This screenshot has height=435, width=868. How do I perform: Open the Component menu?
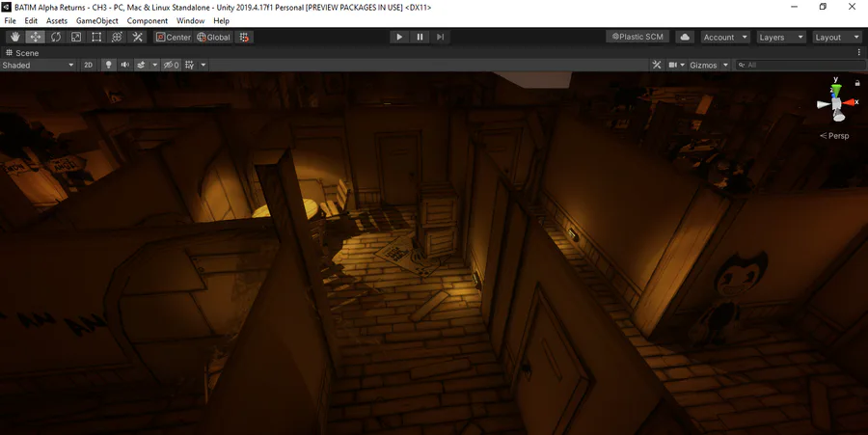click(x=148, y=20)
